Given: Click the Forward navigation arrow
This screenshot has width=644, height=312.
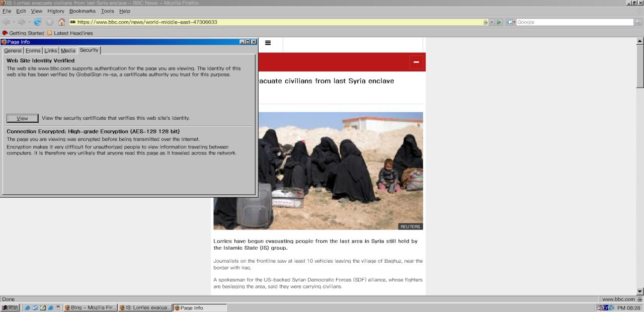Looking at the screenshot, I should pyautogui.click(x=22, y=22).
